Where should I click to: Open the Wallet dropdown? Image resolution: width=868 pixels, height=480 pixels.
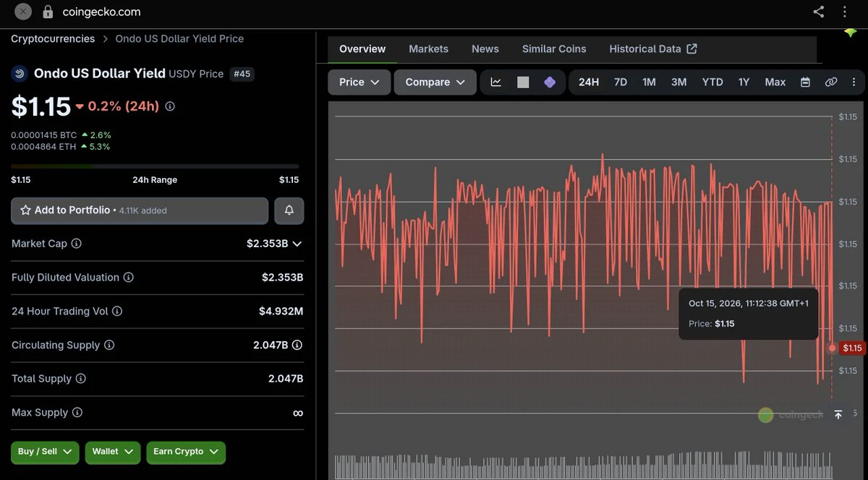[x=113, y=452]
